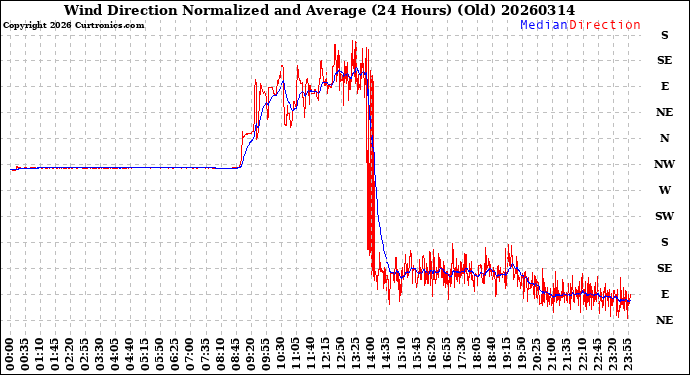Screen dimensions: 690x375
Task: Click the "13:25" time axis label
Action: (355, 355)
